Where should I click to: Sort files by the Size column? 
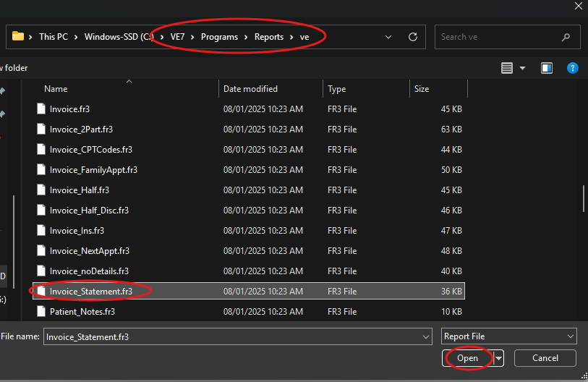tap(422, 89)
